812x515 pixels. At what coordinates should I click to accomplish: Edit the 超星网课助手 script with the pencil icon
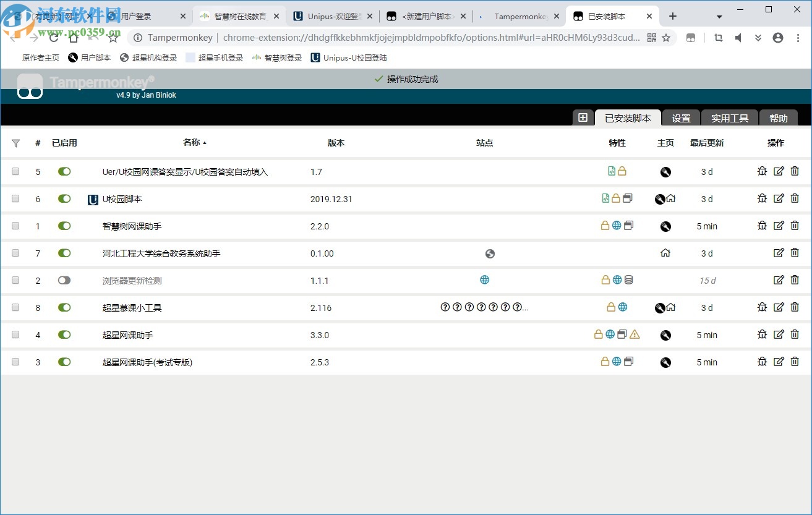[x=779, y=334]
